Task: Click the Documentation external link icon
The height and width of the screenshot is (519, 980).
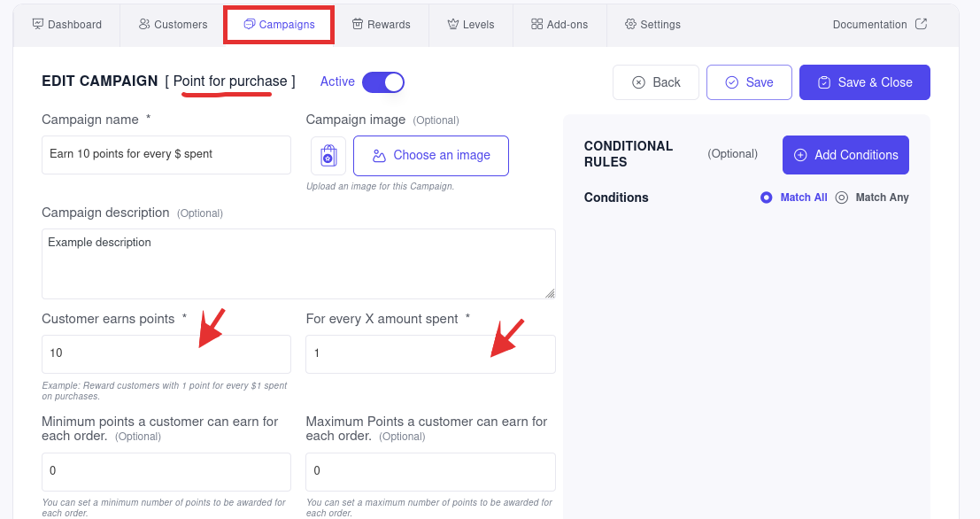Action: point(921,24)
